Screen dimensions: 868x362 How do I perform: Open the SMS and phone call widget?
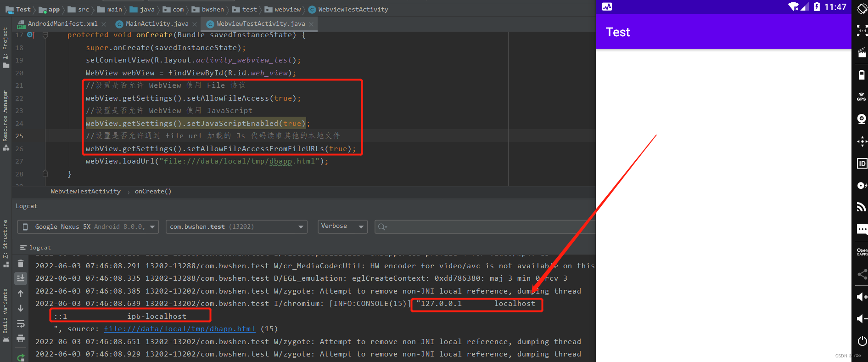point(862,229)
